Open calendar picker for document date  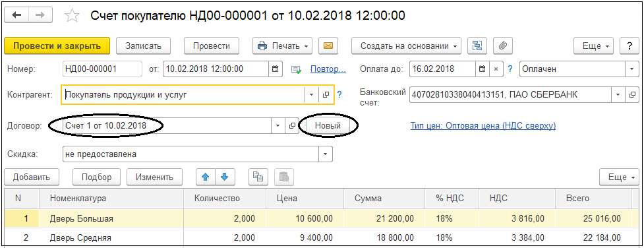pyautogui.click(x=276, y=69)
